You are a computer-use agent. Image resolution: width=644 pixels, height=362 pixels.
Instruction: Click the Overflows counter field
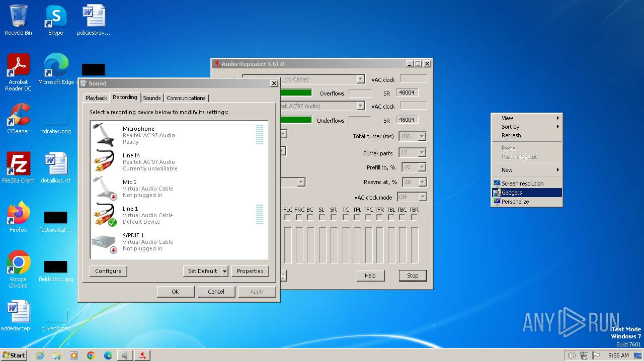click(360, 94)
